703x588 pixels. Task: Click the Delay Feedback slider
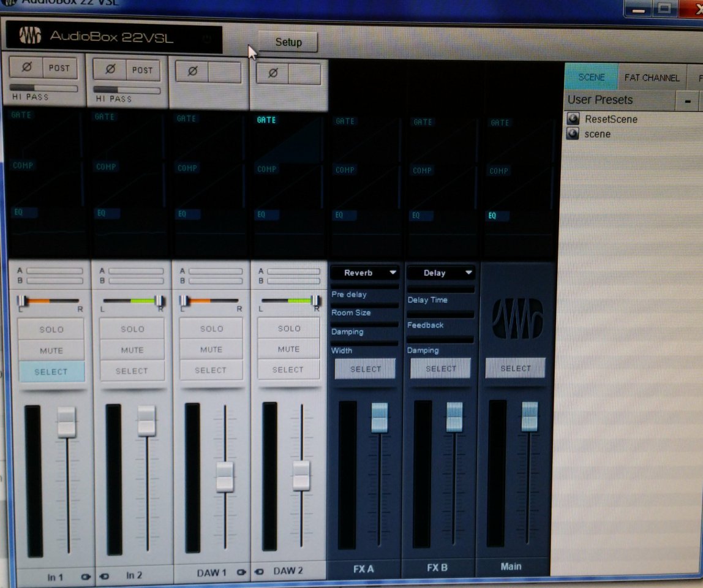[440, 315]
